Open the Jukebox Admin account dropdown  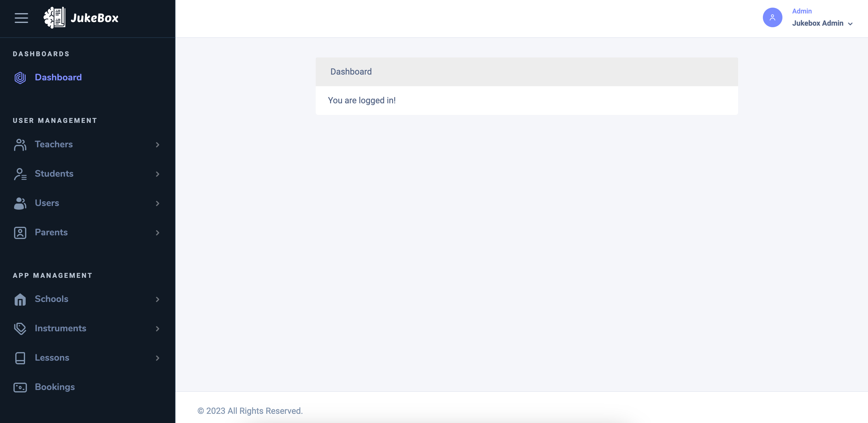coord(822,23)
